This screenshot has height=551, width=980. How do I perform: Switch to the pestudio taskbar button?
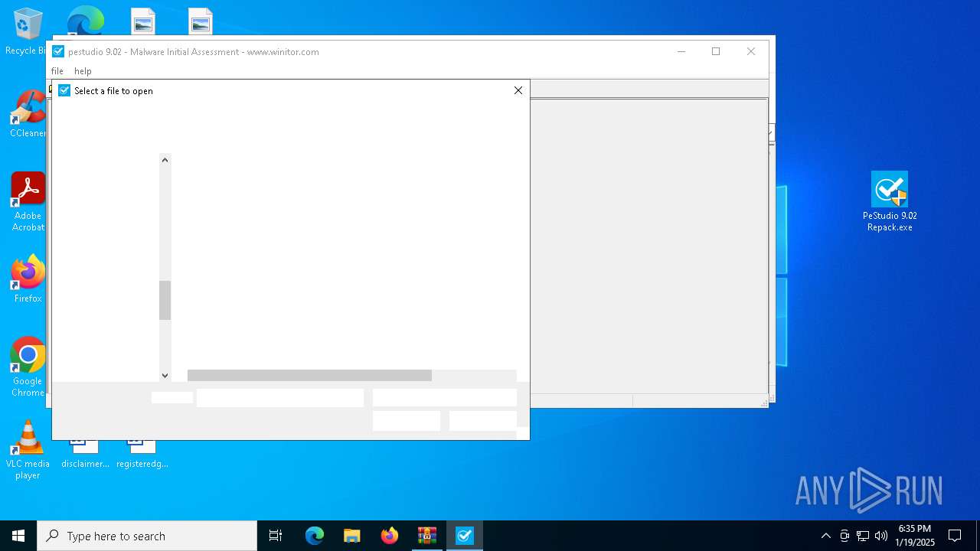[x=465, y=536]
